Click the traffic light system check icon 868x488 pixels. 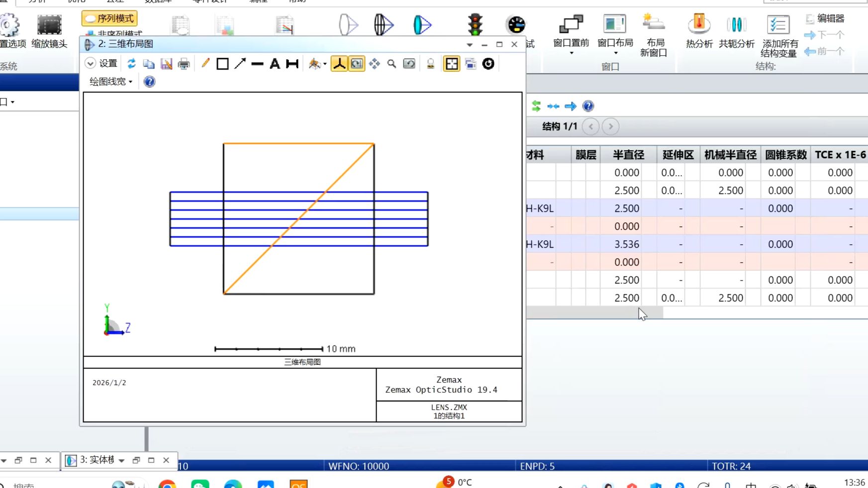tap(476, 24)
